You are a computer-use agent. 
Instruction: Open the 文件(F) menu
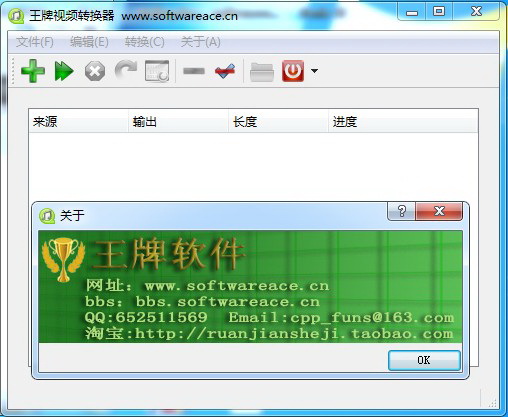click(35, 42)
